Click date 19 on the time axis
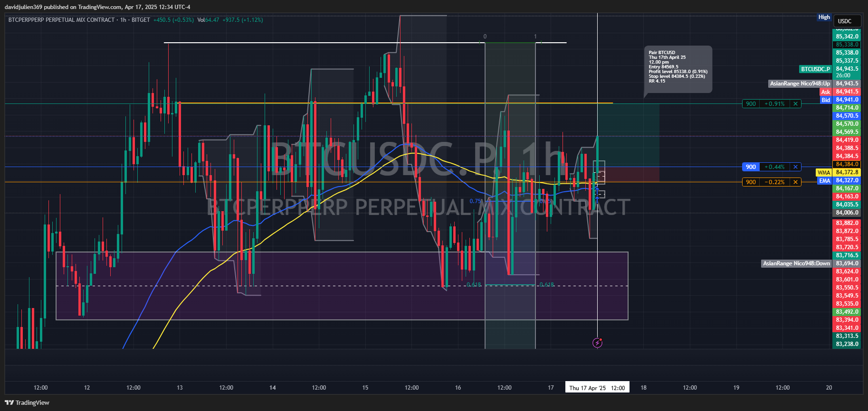Image resolution: width=868 pixels, height=411 pixels. [736, 388]
